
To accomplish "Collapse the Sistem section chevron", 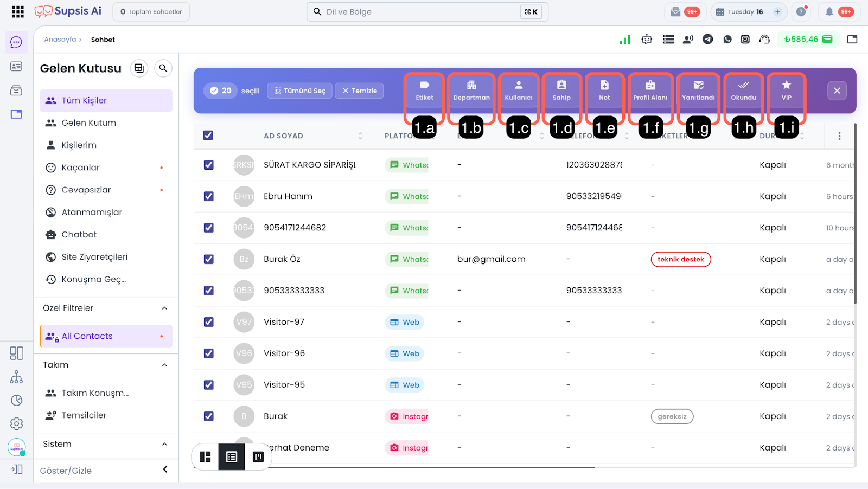I will 164,444.
